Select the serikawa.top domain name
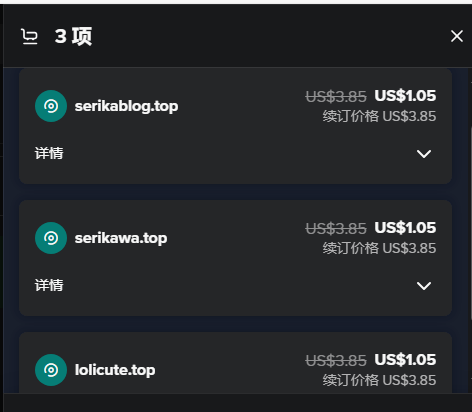This screenshot has height=412, width=472. click(x=121, y=238)
